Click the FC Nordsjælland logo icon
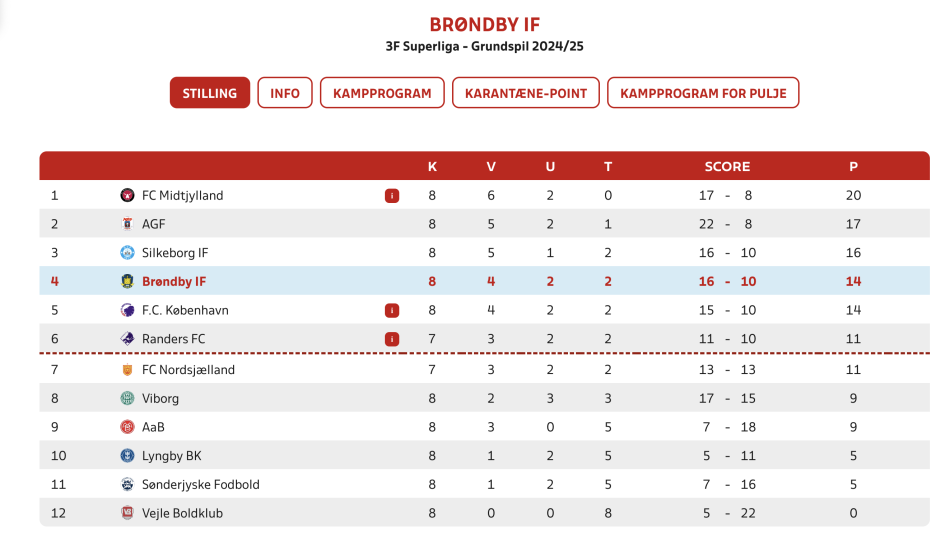Viewport: 950px width, 548px height. pos(127,370)
